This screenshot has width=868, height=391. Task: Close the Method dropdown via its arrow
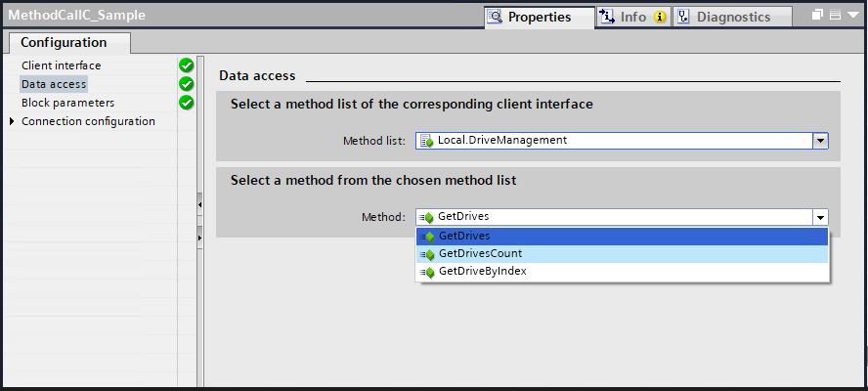821,217
